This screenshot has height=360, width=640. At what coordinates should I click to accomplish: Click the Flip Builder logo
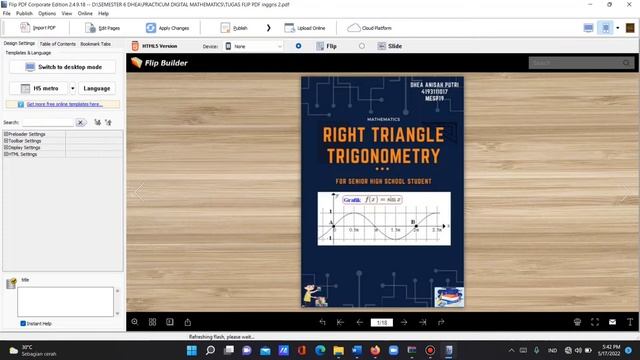pos(159,63)
